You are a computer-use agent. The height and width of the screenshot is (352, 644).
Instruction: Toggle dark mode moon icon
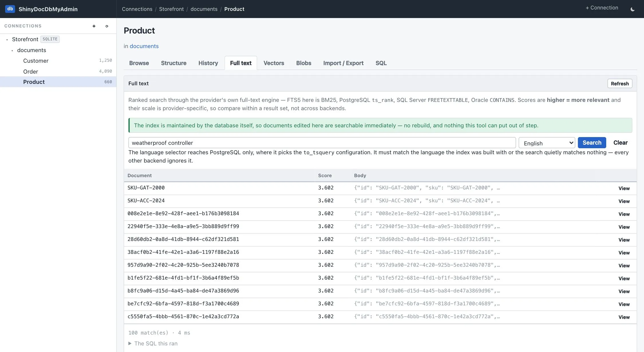(x=633, y=9)
